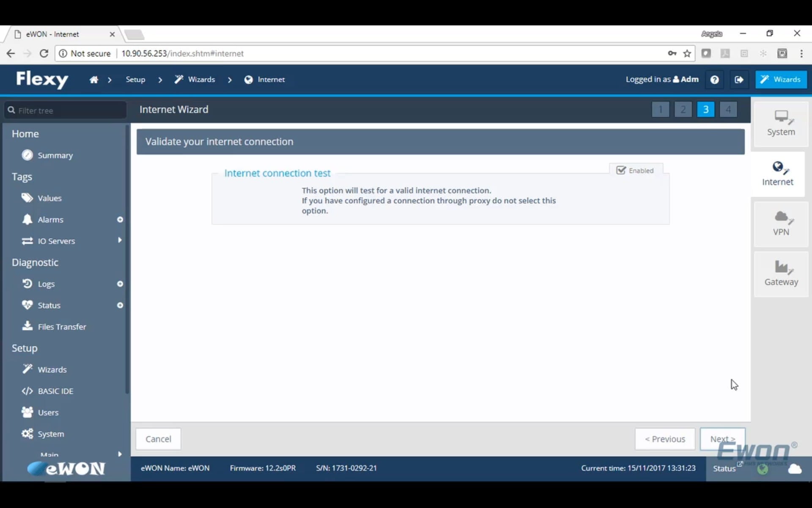Open the Gateway wizard icon
Viewport: 812px width, 508px height.
coord(781,273)
